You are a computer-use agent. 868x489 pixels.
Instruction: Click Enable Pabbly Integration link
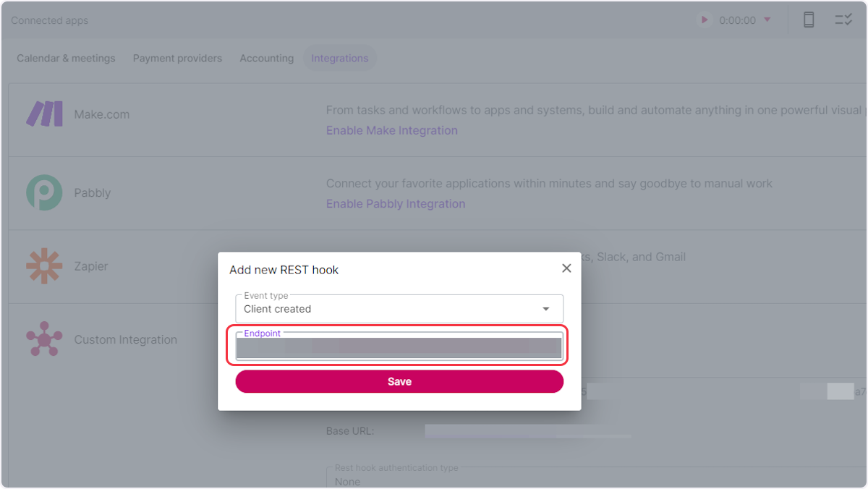[x=396, y=204]
